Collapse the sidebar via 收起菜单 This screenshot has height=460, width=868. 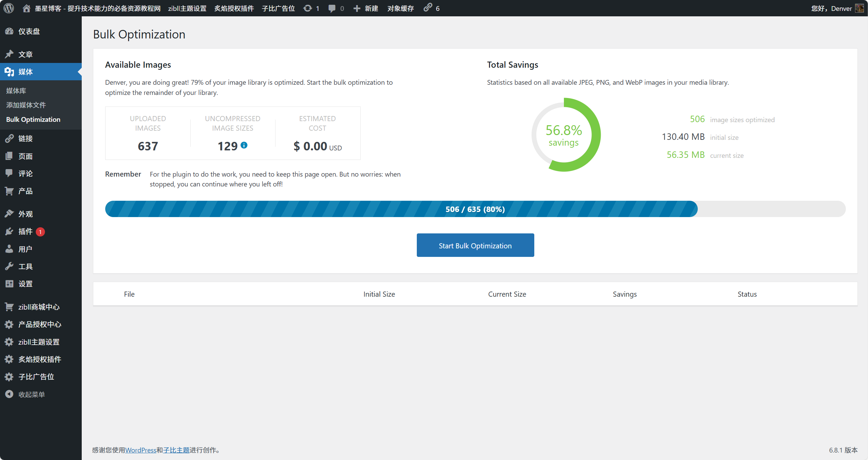click(x=31, y=394)
